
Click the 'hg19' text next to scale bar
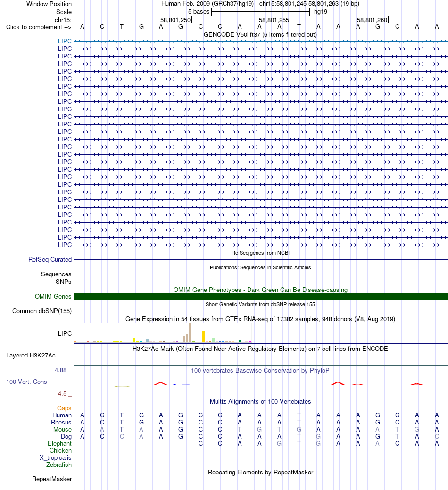[x=321, y=12]
